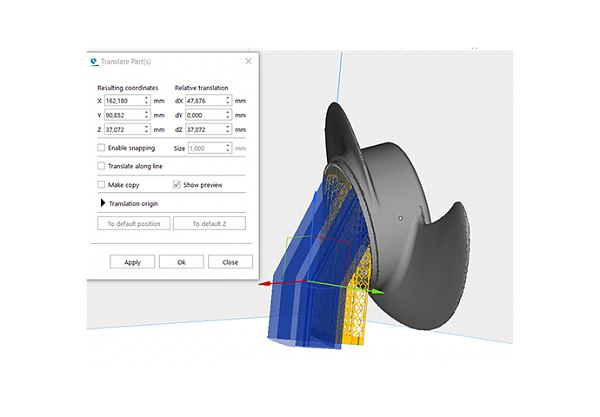Click the dZ relative translation spinner arrows
This screenshot has width=600, height=417.
(232, 129)
